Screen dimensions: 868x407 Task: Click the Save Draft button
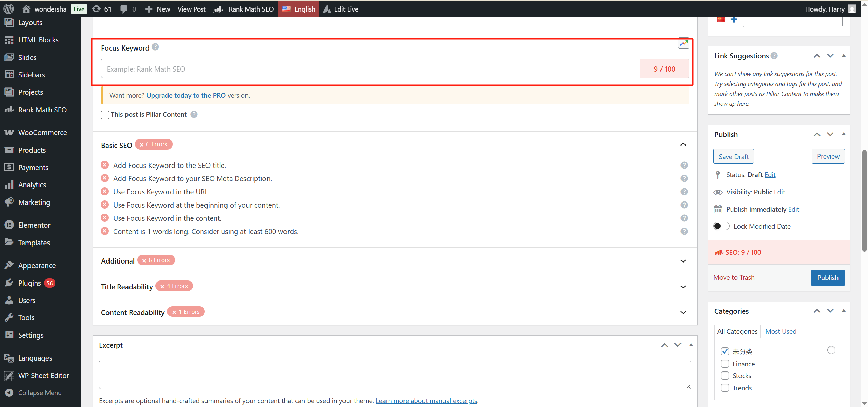pyautogui.click(x=733, y=156)
